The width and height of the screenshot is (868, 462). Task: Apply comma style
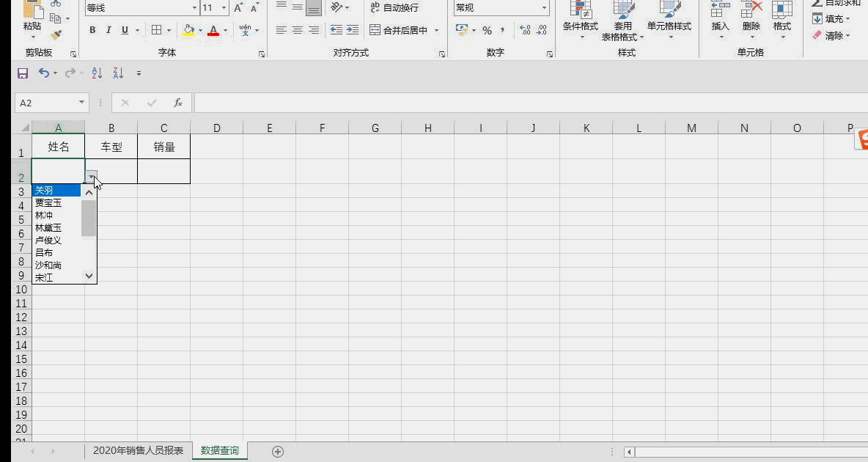coord(502,31)
